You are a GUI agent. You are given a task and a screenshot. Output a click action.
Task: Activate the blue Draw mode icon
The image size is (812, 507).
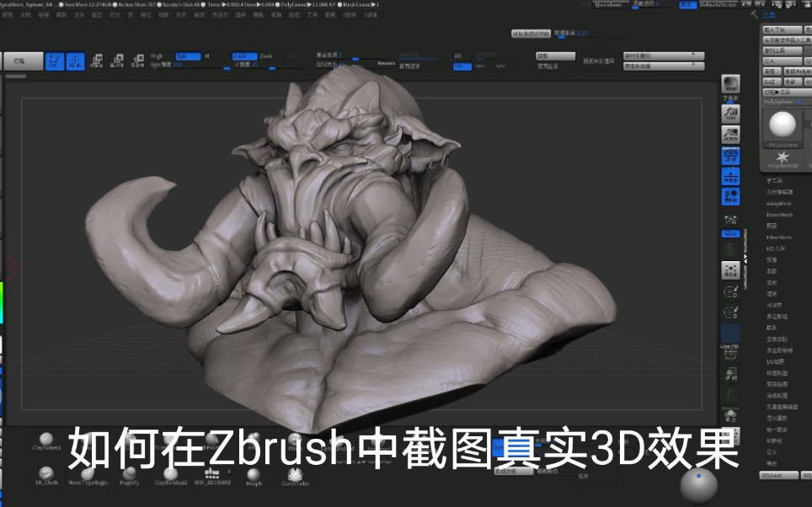click(75, 61)
